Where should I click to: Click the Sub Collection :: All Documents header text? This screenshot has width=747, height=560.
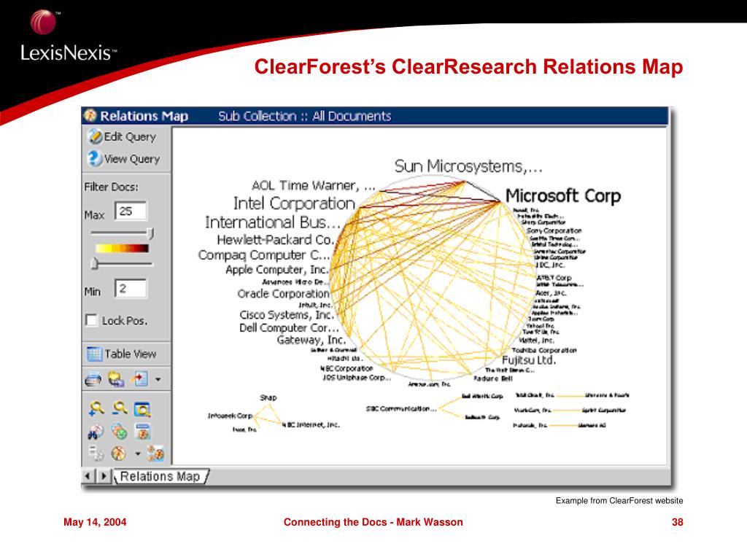(304, 116)
